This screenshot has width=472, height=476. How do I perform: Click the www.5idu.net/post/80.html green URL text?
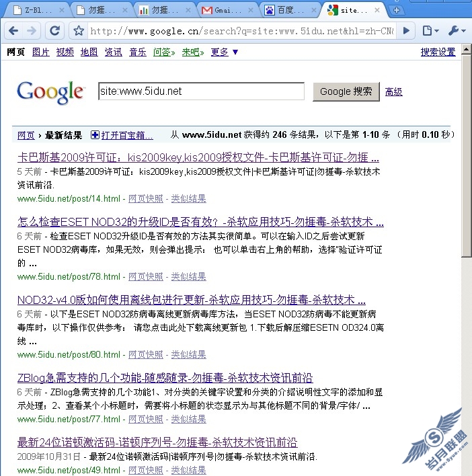coord(69,354)
